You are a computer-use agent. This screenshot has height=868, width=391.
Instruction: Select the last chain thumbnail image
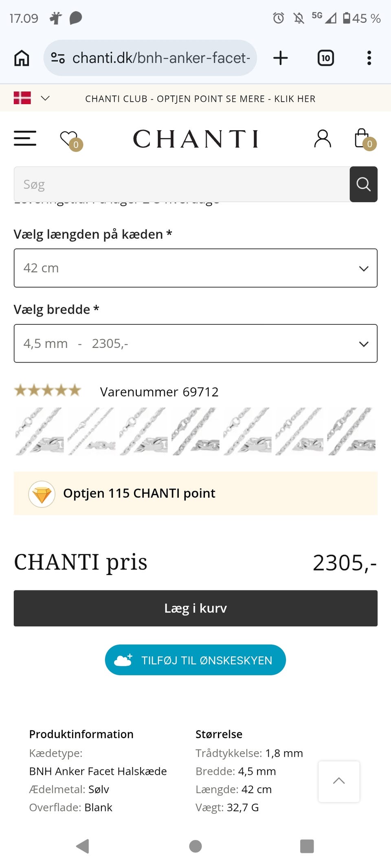(351, 431)
